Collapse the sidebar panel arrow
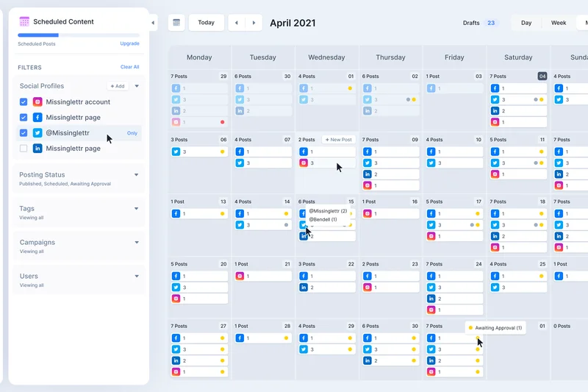The image size is (588, 392). coord(154,23)
